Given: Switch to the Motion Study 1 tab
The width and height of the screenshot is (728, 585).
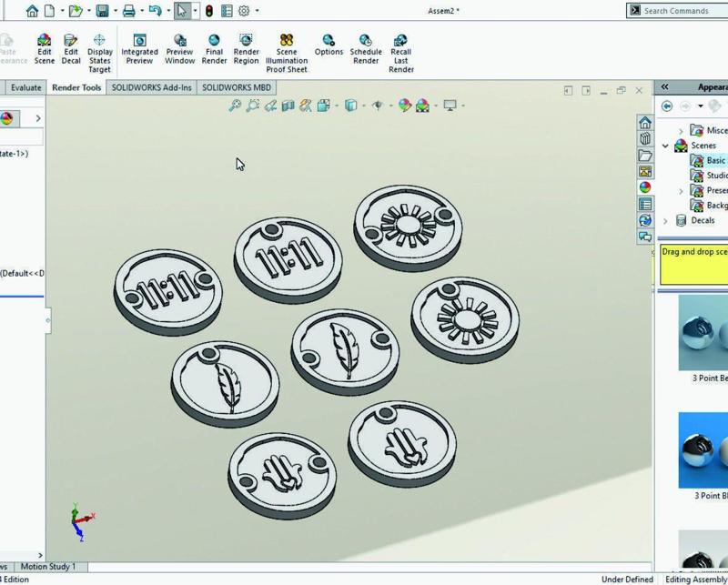Looking at the screenshot, I should (x=48, y=567).
